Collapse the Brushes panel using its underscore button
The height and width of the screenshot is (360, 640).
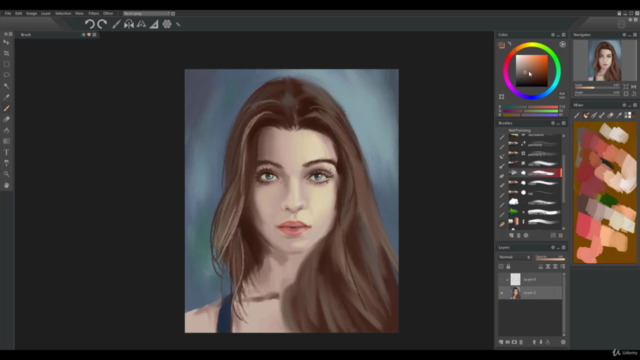(x=558, y=123)
